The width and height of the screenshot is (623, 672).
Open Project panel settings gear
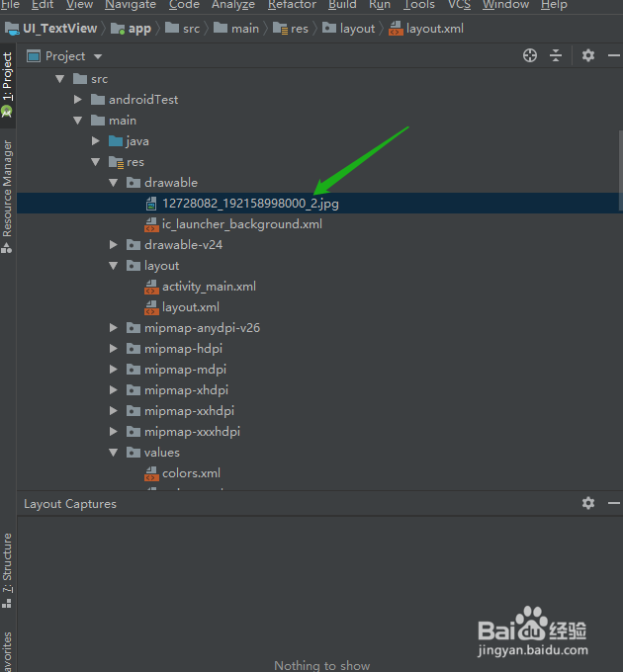588,55
